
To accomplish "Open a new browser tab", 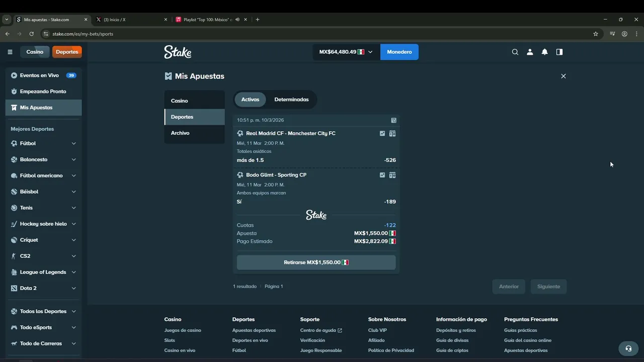I will pyautogui.click(x=258, y=20).
